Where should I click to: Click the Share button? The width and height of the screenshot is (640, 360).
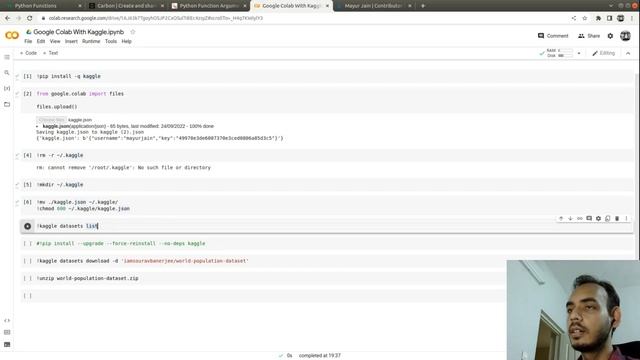pyautogui.click(x=589, y=36)
